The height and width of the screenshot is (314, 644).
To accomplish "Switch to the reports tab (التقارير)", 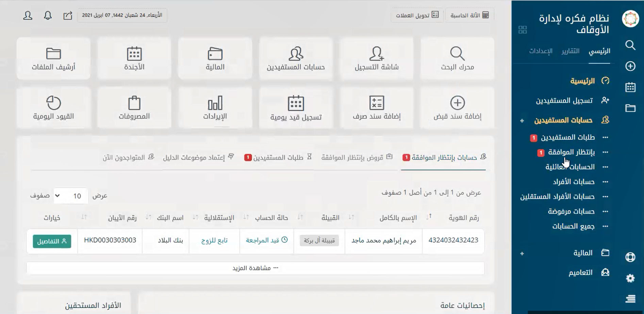I will (x=570, y=51).
